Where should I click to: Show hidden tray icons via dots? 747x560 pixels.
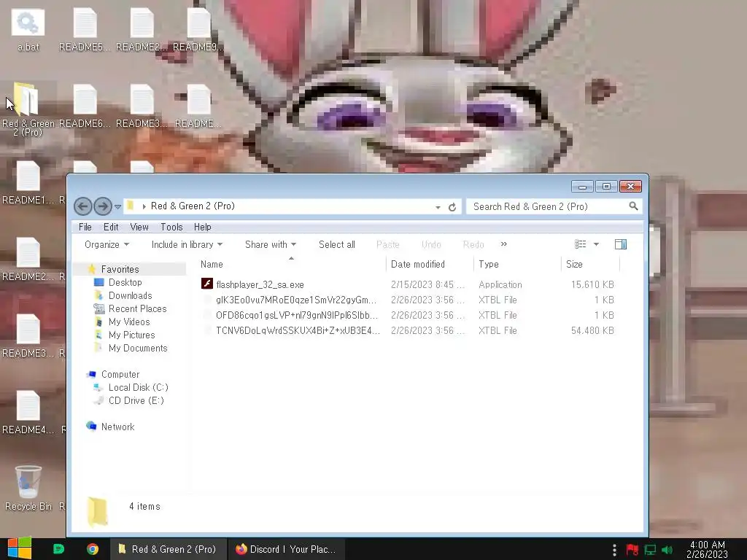click(x=614, y=550)
